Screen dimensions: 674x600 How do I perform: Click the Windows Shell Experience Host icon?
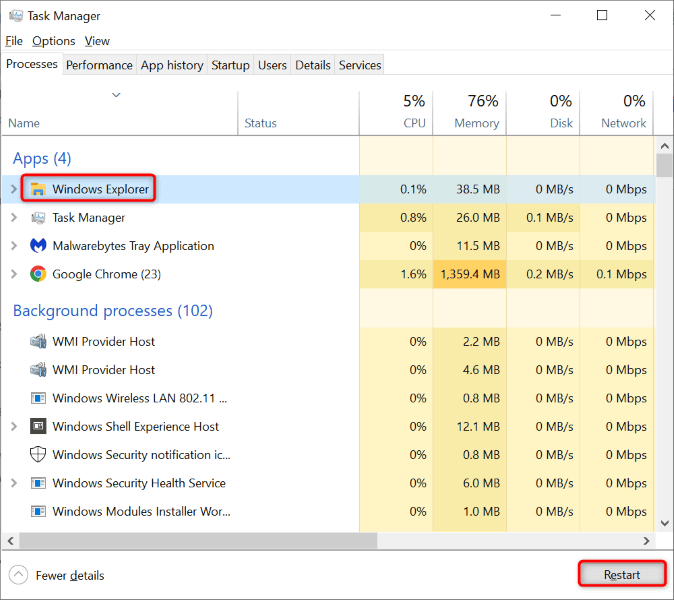coord(38,427)
